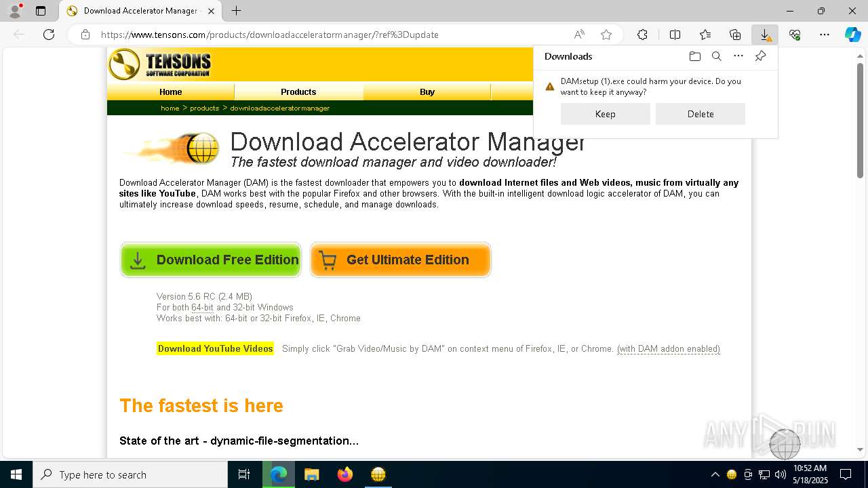Click the new tab plus button
The image size is (868, 488).
[236, 11]
